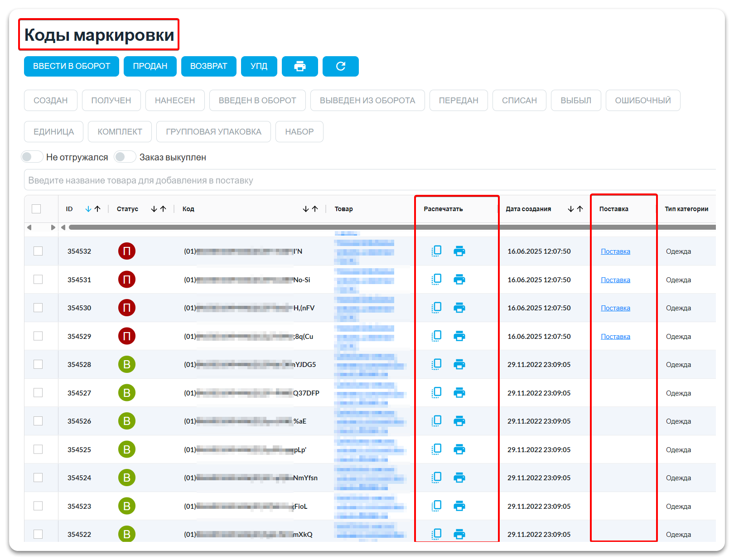The height and width of the screenshot is (560, 734).
Task: Check the select-all header checkbox
Action: 36,209
